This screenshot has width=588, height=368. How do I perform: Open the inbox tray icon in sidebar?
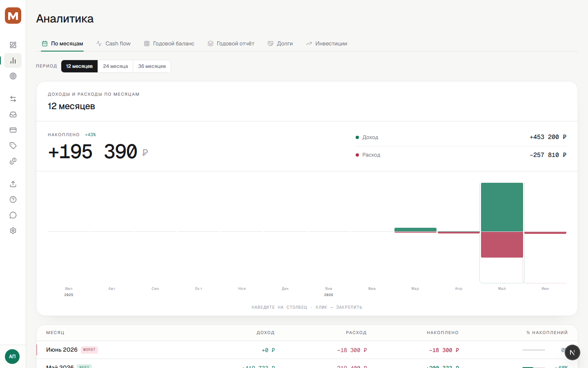pos(13,114)
